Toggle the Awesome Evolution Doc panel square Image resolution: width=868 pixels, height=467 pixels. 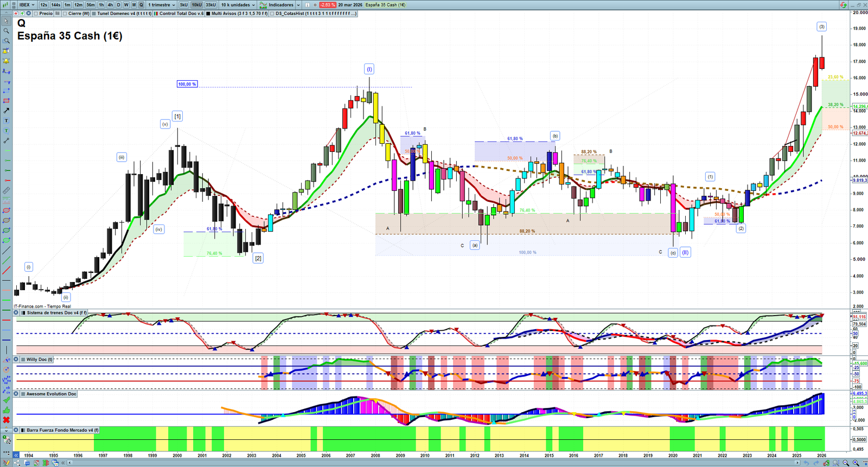click(23, 394)
